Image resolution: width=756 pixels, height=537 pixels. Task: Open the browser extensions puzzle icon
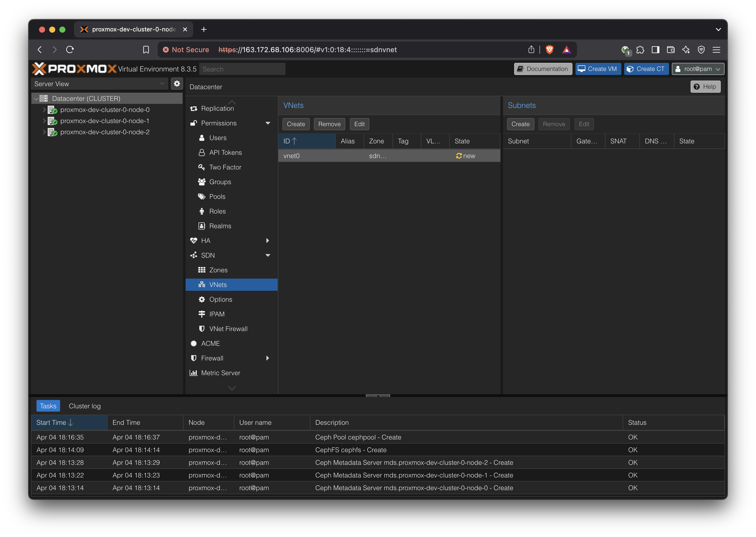(640, 50)
